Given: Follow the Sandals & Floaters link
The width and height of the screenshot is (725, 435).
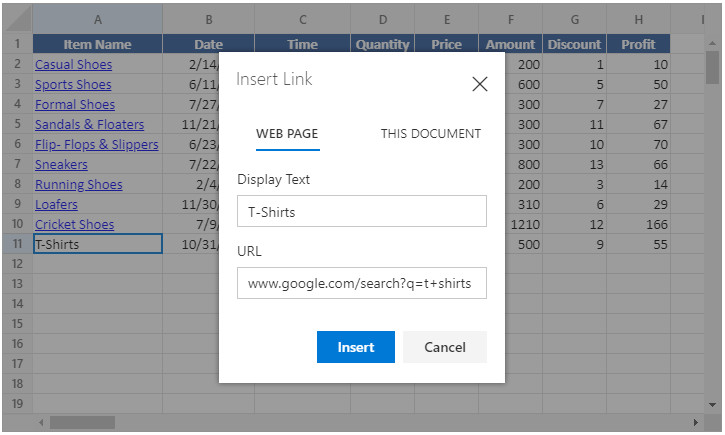Looking at the screenshot, I should pyautogui.click(x=89, y=125).
